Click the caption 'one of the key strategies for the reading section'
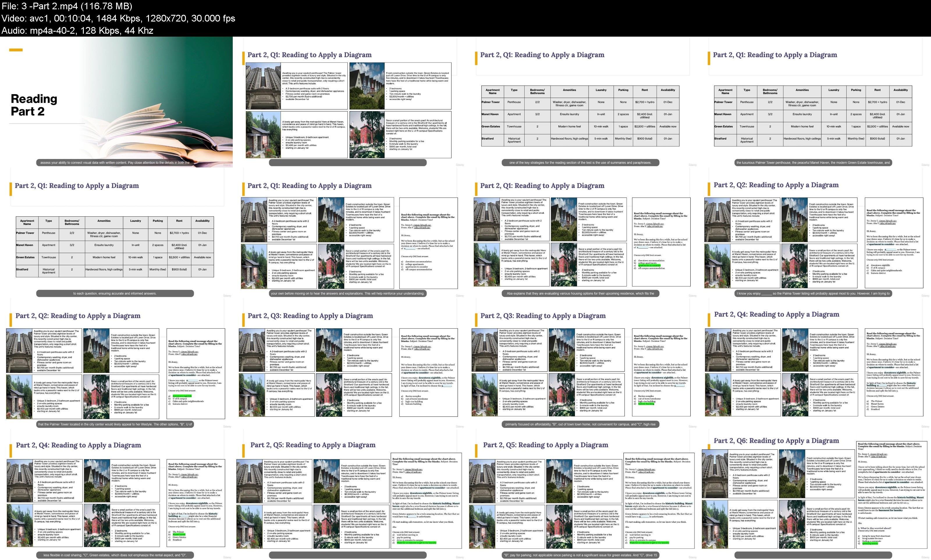 click(x=580, y=163)
